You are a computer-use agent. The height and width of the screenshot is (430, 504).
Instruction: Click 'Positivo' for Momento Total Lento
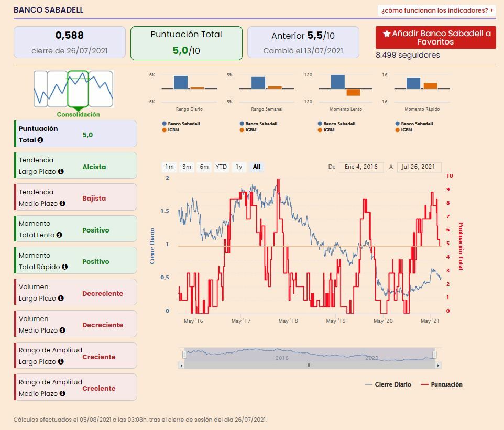click(x=96, y=230)
